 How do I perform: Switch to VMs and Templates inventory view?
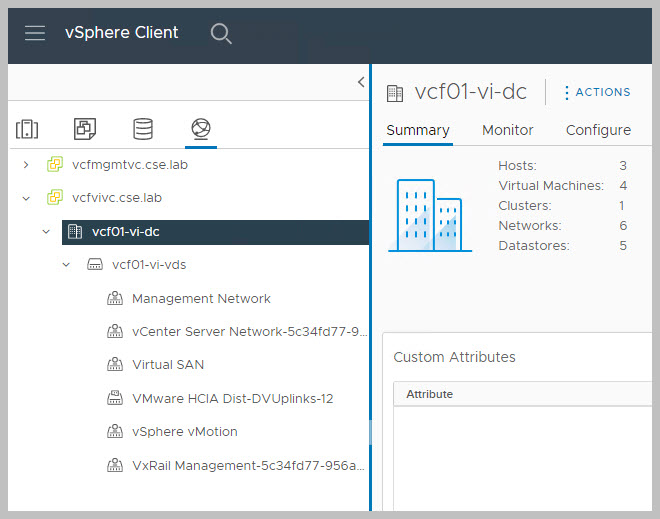(x=85, y=129)
